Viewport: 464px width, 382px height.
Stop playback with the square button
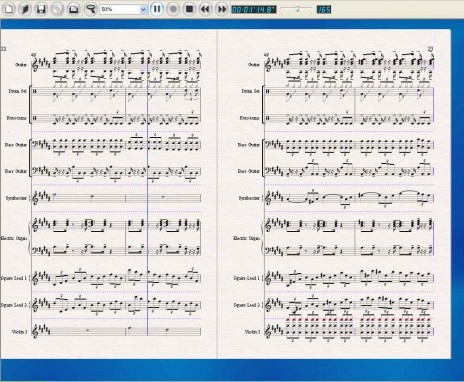click(x=189, y=9)
